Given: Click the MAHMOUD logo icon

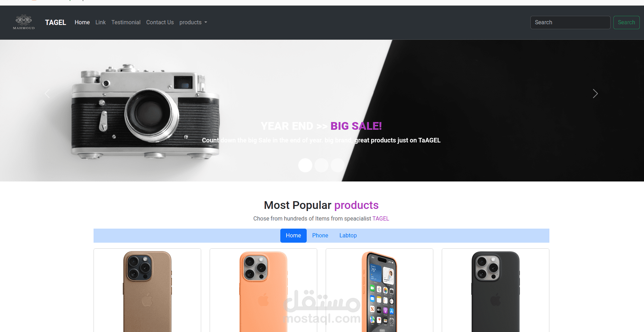Looking at the screenshot, I should pyautogui.click(x=24, y=22).
